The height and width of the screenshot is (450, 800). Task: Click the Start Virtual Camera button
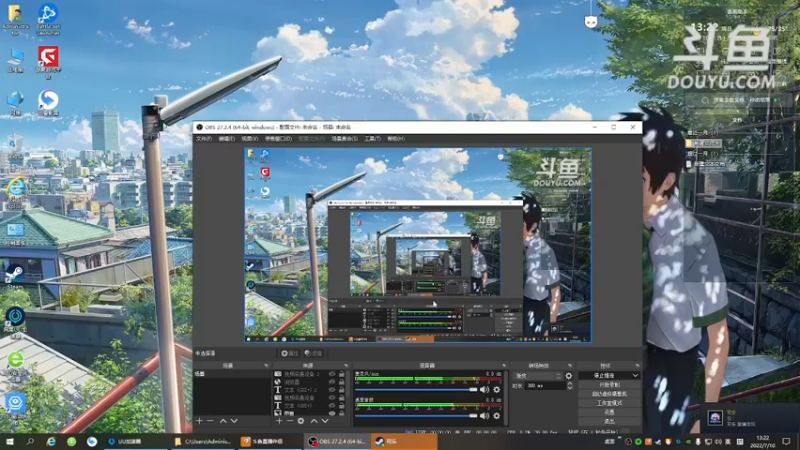(x=609, y=394)
